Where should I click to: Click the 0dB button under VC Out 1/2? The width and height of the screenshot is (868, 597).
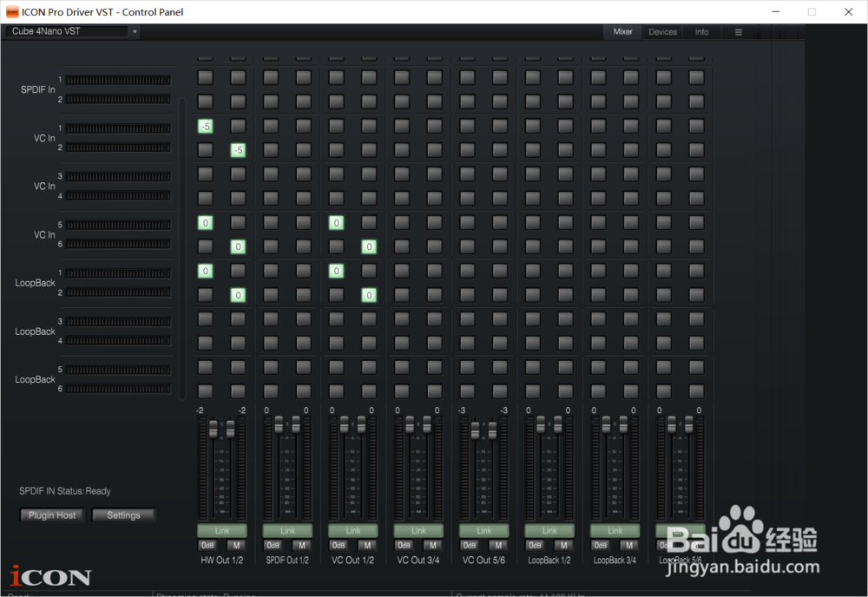pyautogui.click(x=339, y=546)
